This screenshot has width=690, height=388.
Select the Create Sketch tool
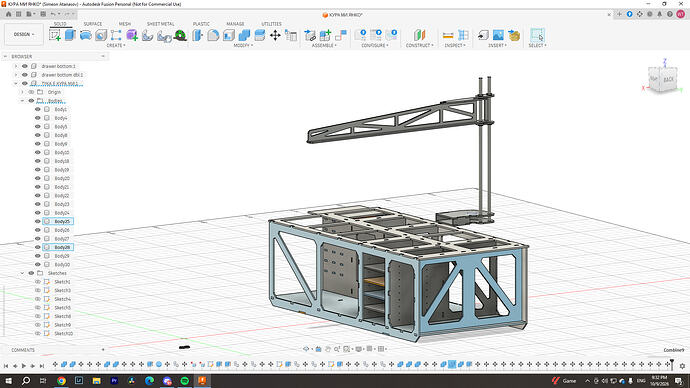(55, 35)
